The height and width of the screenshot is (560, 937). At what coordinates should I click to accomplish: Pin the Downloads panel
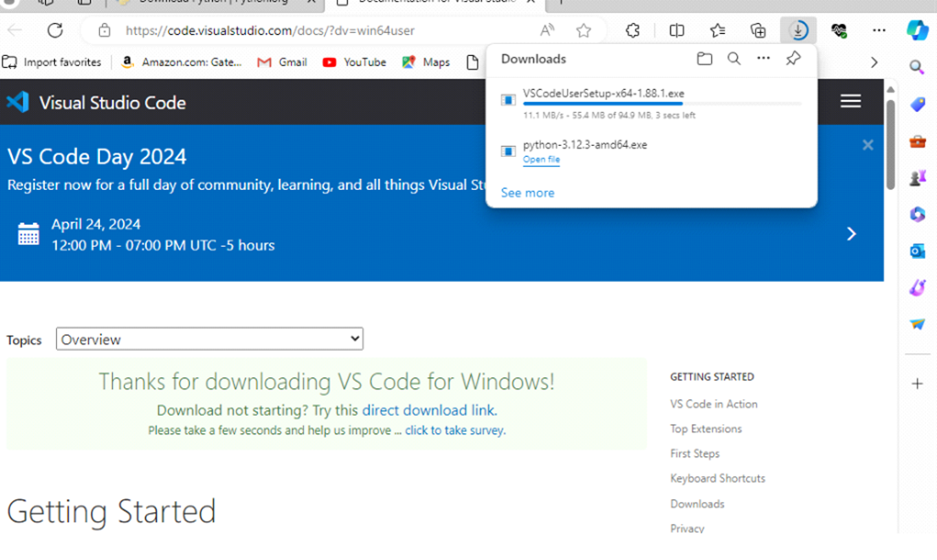[794, 59]
